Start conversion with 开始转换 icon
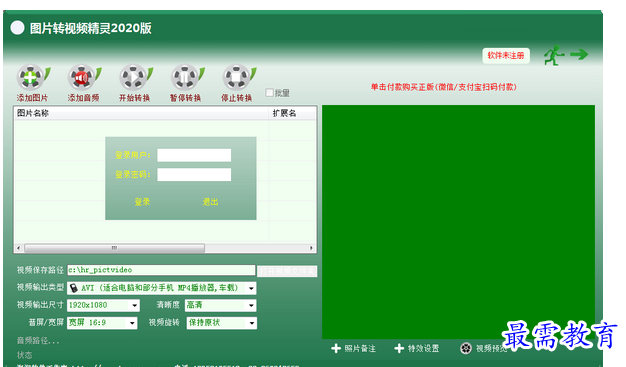Screen dimensions: 626x367 (x=135, y=77)
